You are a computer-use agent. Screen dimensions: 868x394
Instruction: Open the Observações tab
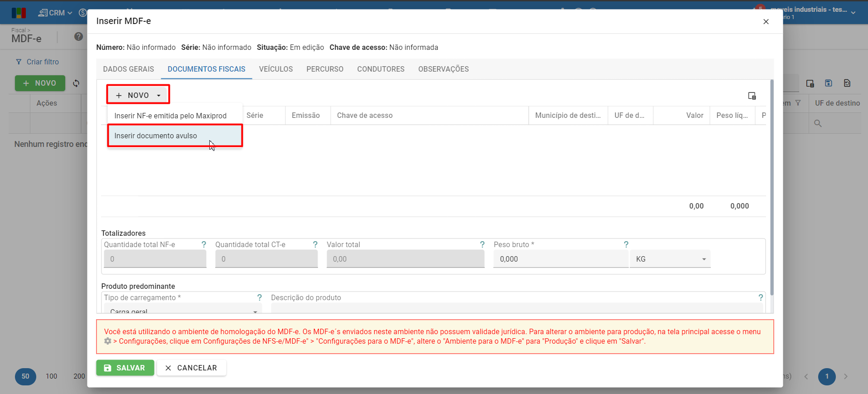click(444, 69)
